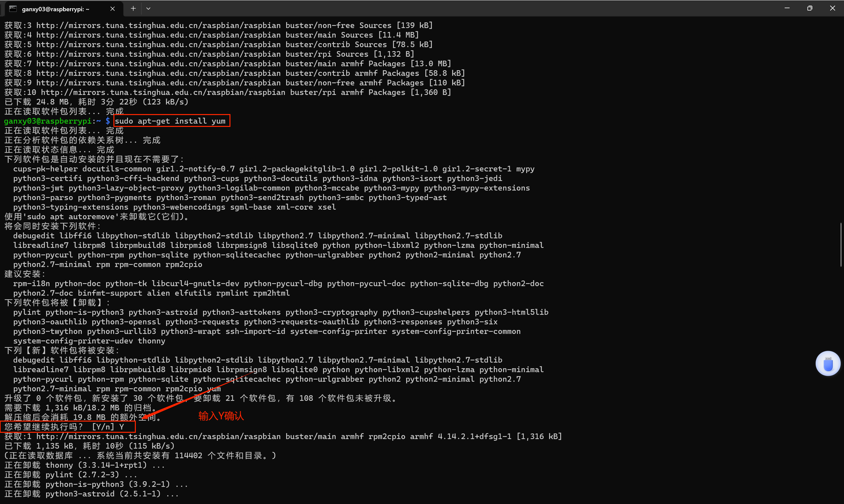Click the red '输入Y确认' annotation text
This screenshot has height=504, width=844.
(x=221, y=416)
